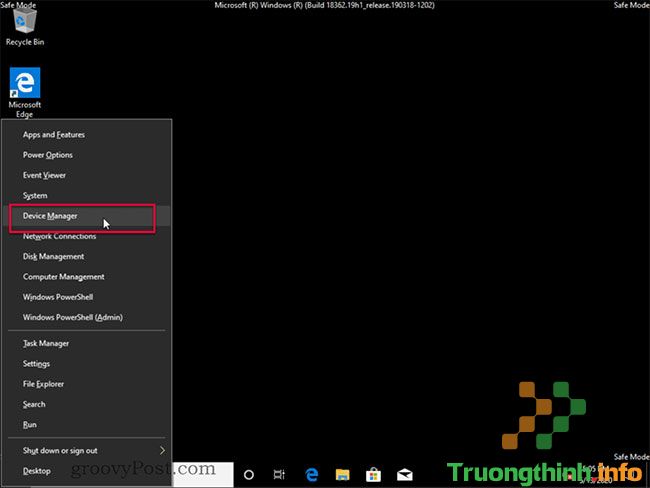The width and height of the screenshot is (650, 488).
Task: Select the Microsoft Edge desktop shortcut
Action: pos(25,92)
